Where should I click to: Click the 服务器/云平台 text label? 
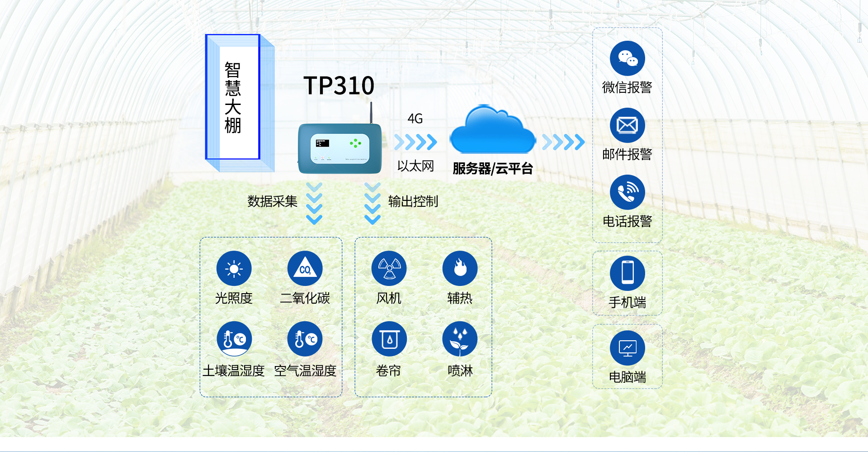pyautogui.click(x=492, y=169)
